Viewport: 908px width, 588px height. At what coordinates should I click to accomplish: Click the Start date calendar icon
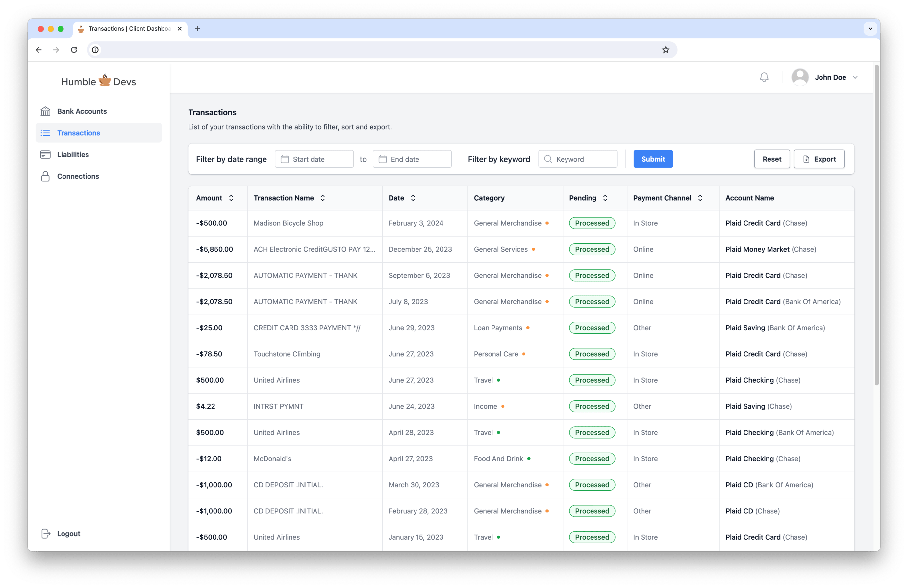pyautogui.click(x=285, y=159)
